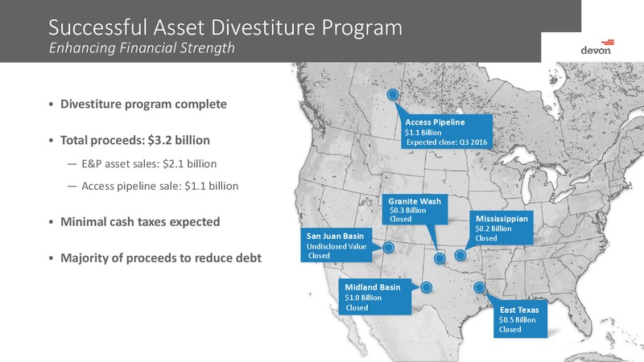The image size is (644, 362).
Task: Click the '$1.0 Billion' value
Action: click(363, 298)
